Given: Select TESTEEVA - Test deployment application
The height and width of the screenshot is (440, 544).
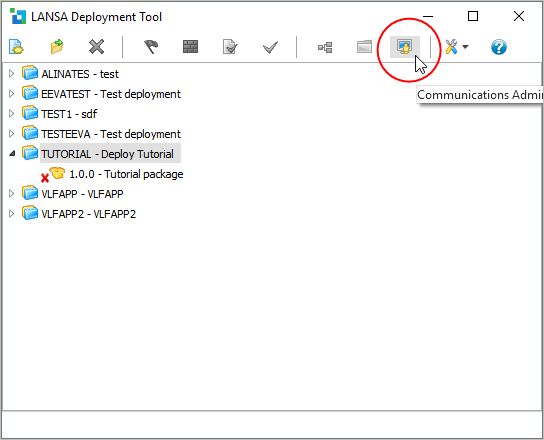Looking at the screenshot, I should pos(111,134).
